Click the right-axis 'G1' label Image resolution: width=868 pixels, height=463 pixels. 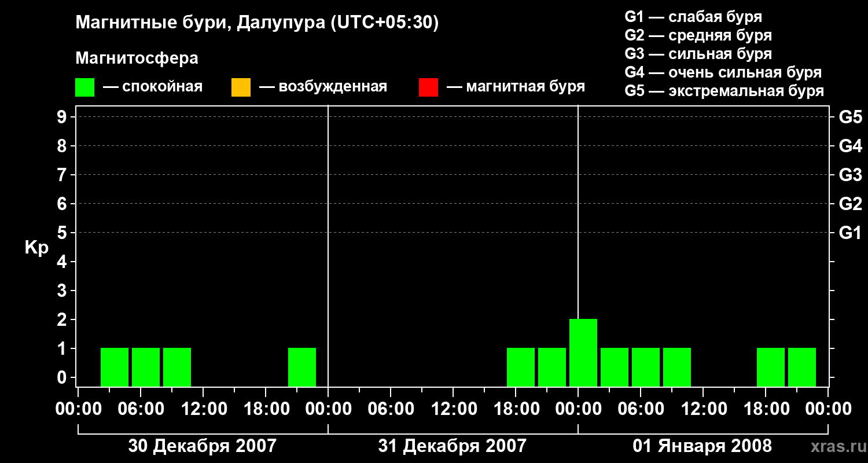click(x=850, y=233)
